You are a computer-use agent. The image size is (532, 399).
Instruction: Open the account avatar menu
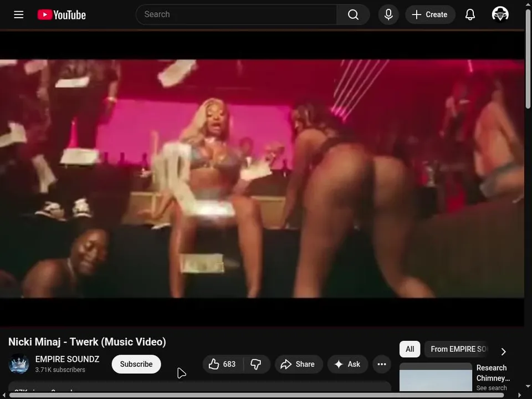(500, 14)
